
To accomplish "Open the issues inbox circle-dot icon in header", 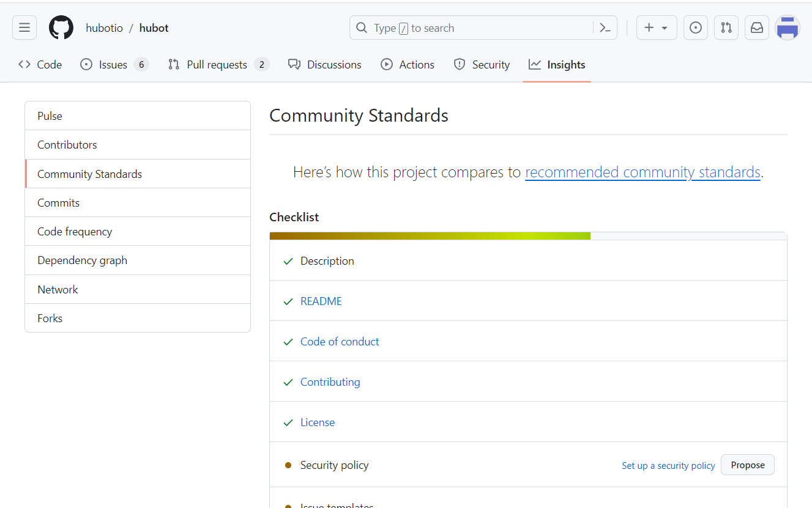I will click(695, 28).
